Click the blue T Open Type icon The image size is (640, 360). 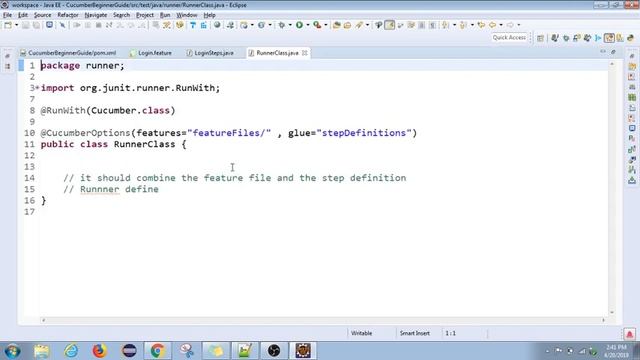pos(193,25)
